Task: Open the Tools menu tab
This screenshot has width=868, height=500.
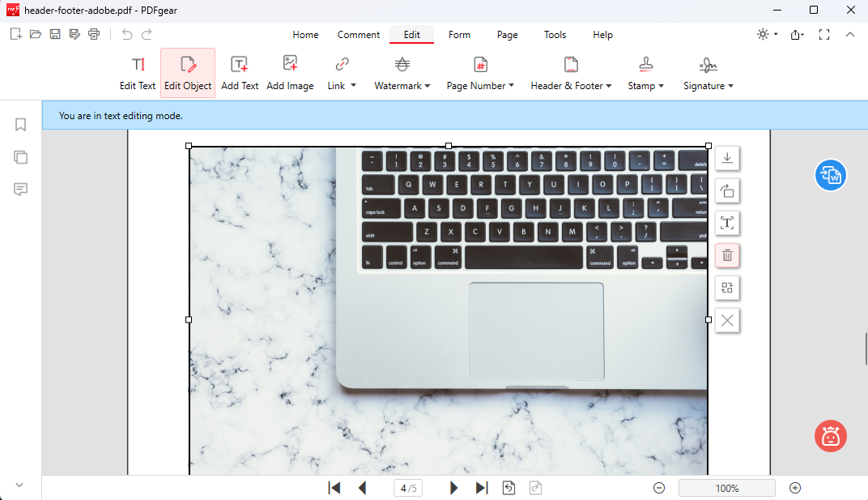Action: [x=555, y=35]
